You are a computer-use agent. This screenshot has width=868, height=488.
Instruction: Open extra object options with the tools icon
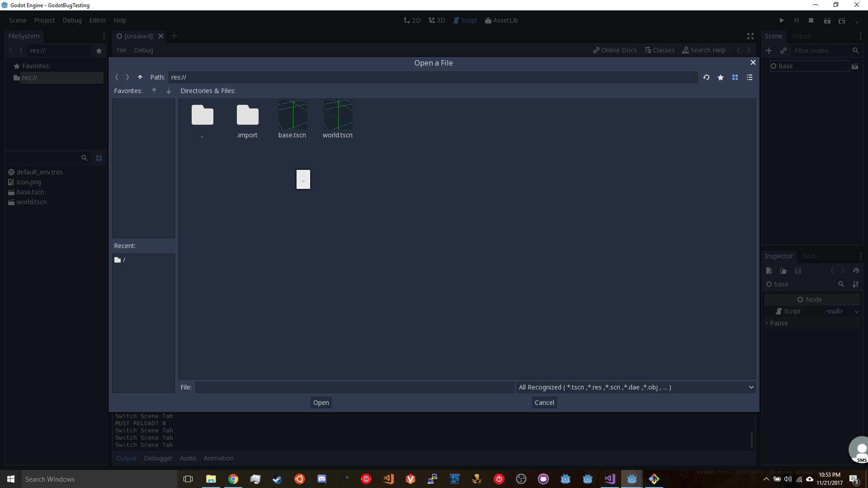click(x=856, y=284)
